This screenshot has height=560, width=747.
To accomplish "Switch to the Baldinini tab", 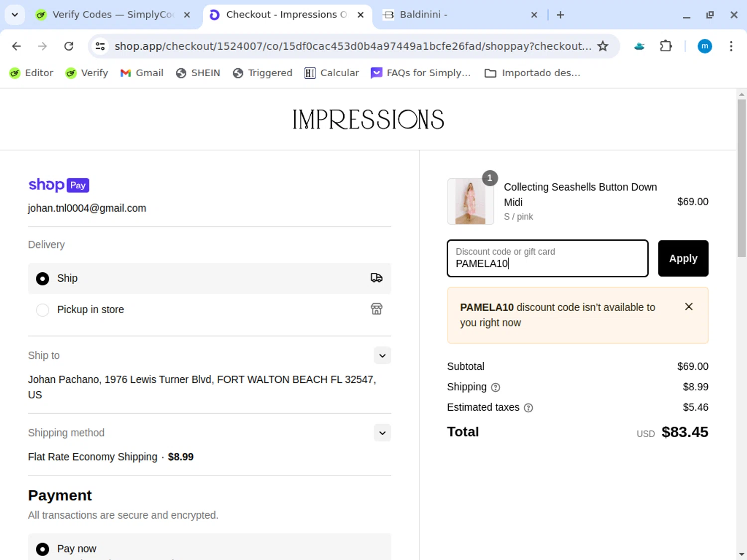I will 460,15.
